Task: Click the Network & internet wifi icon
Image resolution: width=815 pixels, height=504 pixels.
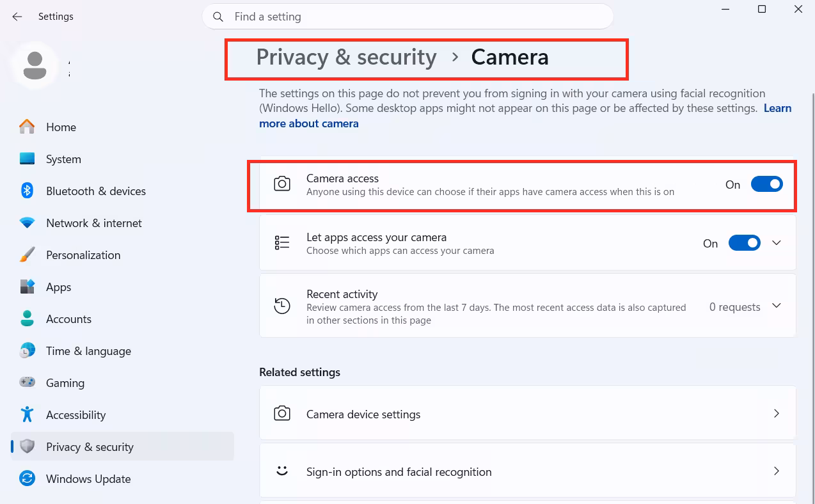Action: tap(27, 223)
